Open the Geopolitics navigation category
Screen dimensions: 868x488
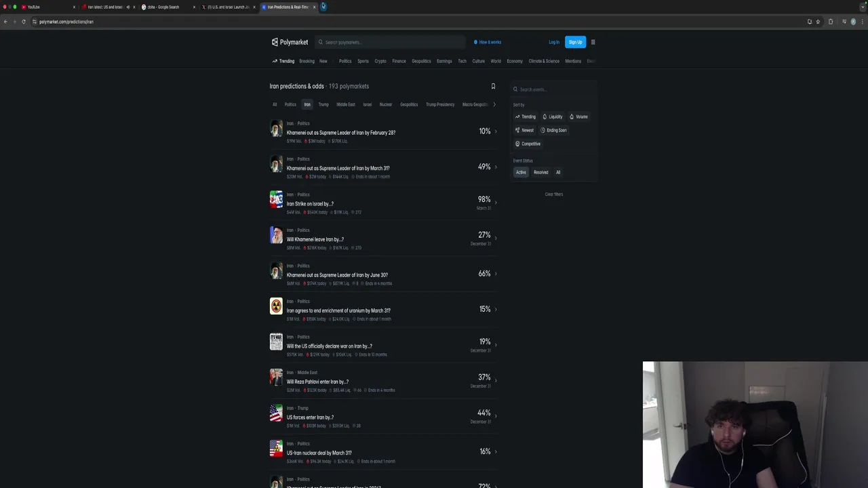tap(421, 61)
